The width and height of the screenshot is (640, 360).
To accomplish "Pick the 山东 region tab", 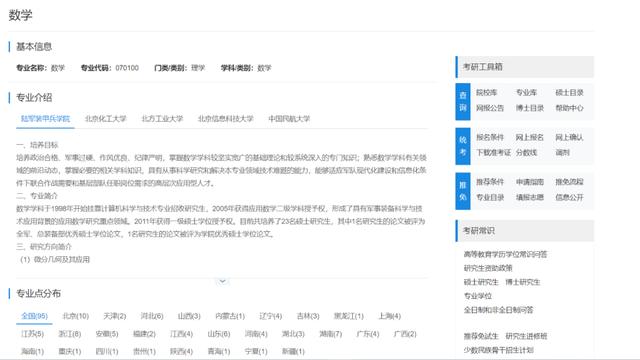I will pyautogui.click(x=219, y=334).
